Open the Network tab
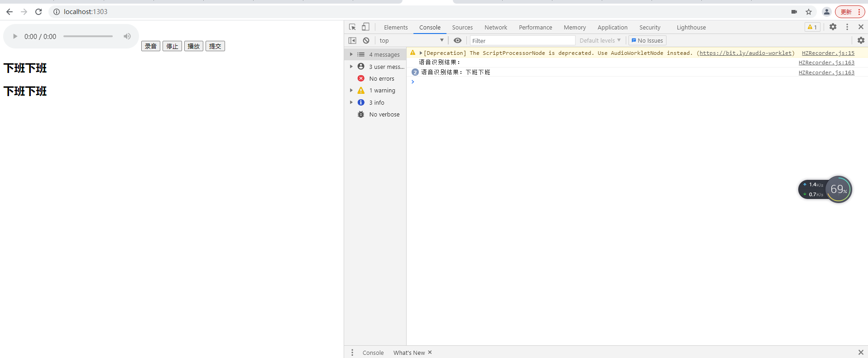 pos(496,28)
